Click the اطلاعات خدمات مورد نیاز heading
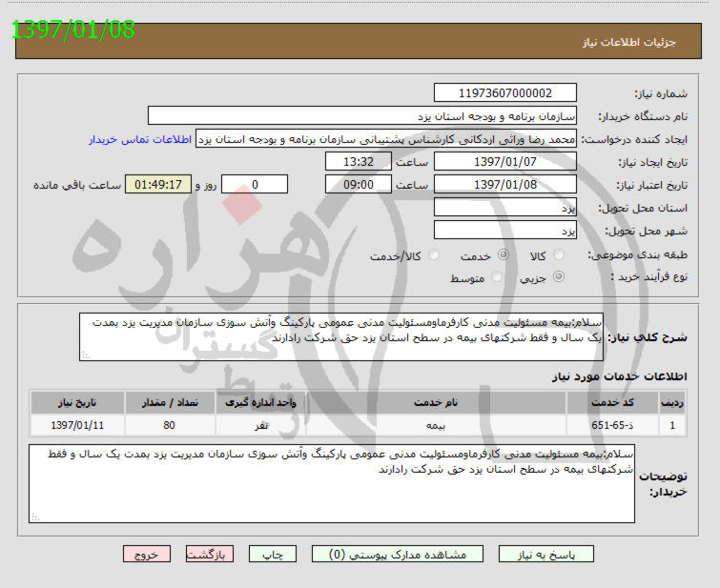The width and height of the screenshot is (720, 588). point(620,376)
